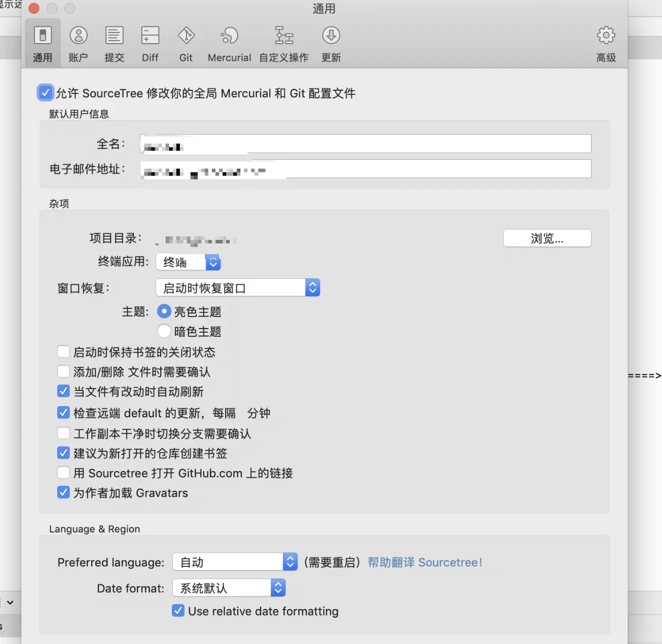Click the 浏览... browse button
662x644 pixels.
(547, 238)
